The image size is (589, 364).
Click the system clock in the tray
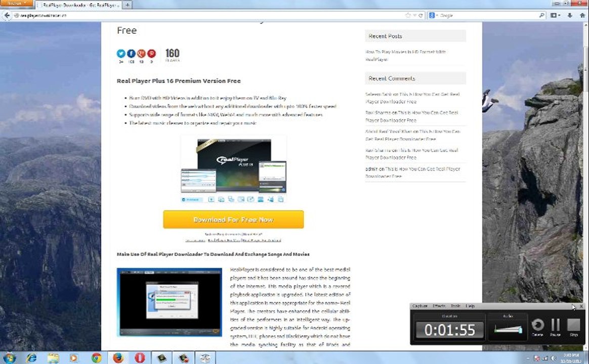click(571, 358)
